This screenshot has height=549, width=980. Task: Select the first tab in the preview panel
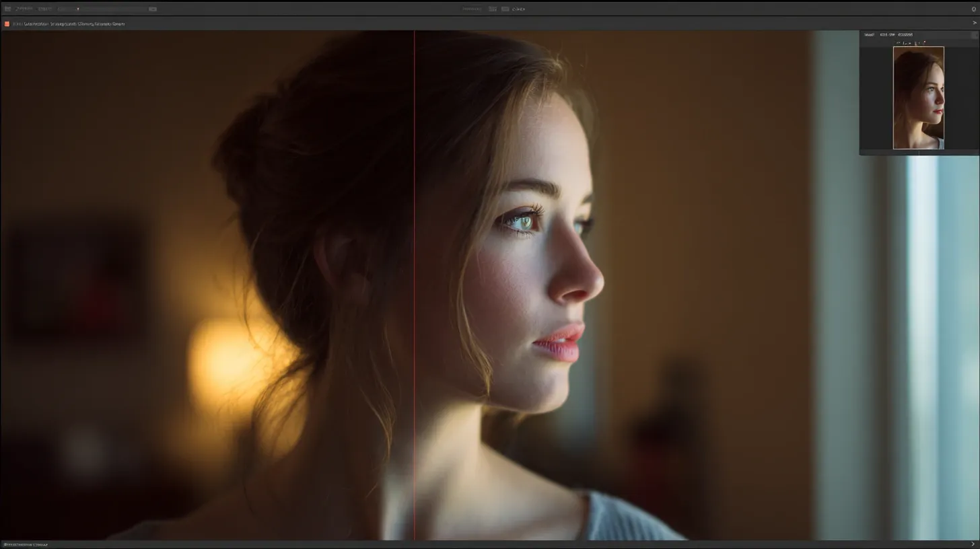[869, 34]
